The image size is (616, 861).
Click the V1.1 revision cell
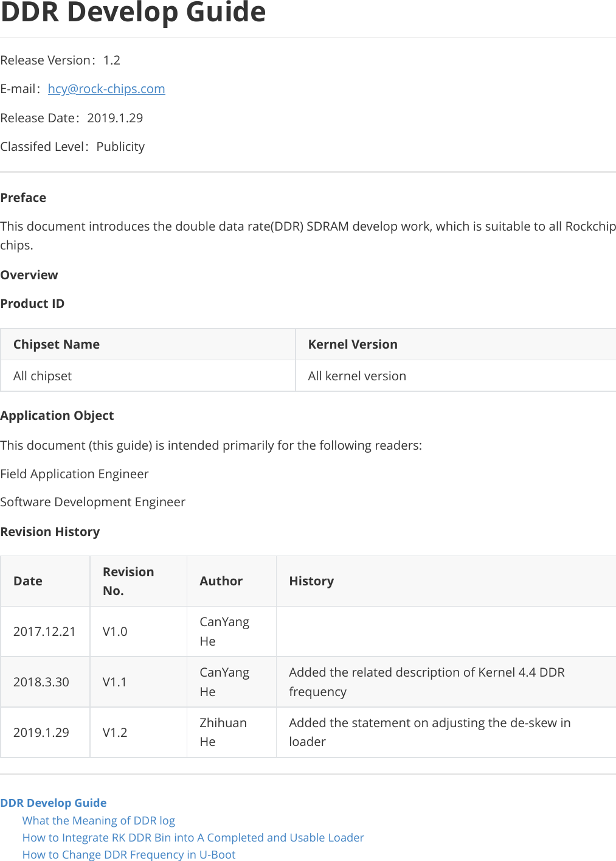point(115,682)
